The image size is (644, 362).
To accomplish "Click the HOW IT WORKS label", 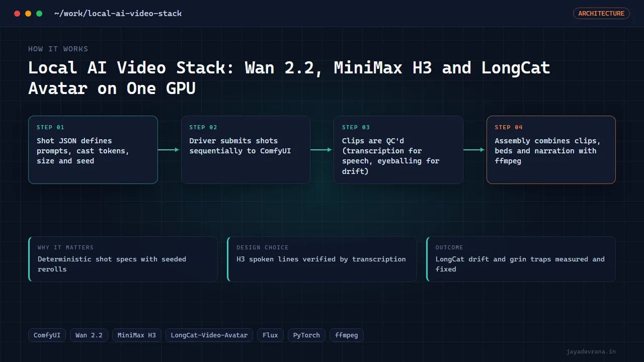I will [58, 49].
